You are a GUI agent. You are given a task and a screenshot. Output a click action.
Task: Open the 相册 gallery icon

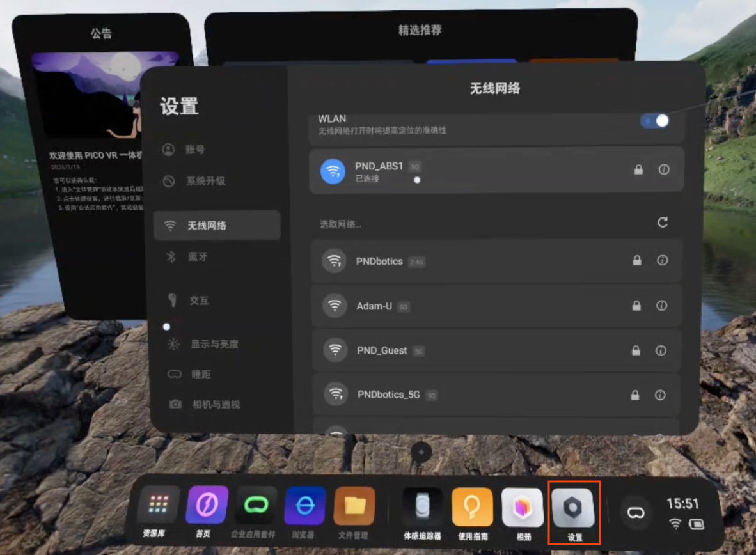522,508
